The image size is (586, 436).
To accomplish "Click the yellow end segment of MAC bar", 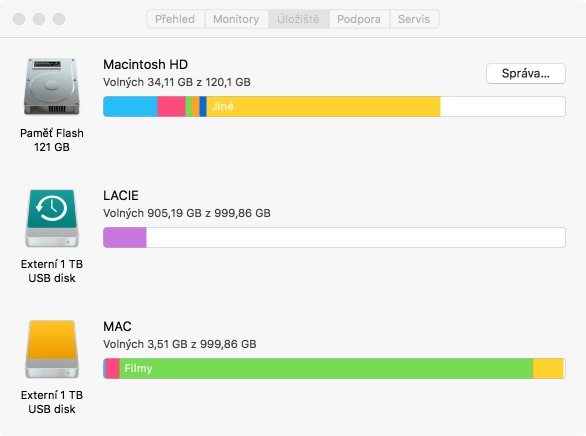I will 548,368.
